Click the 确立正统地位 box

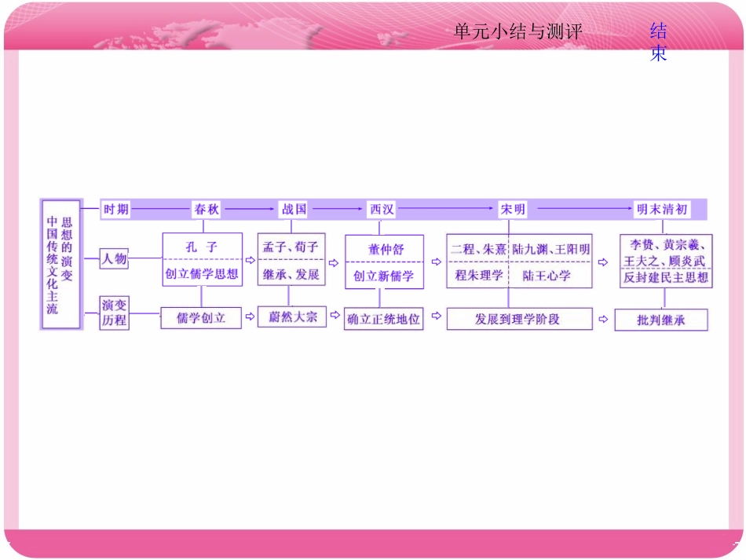[383, 319]
